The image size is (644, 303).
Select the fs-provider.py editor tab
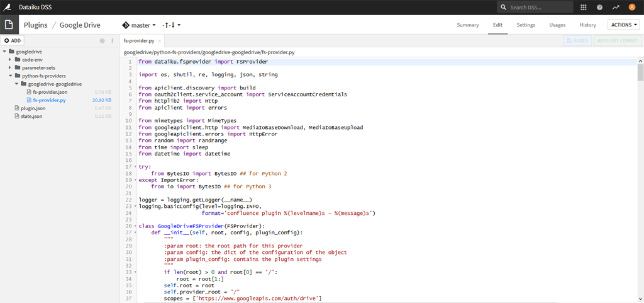click(x=139, y=41)
